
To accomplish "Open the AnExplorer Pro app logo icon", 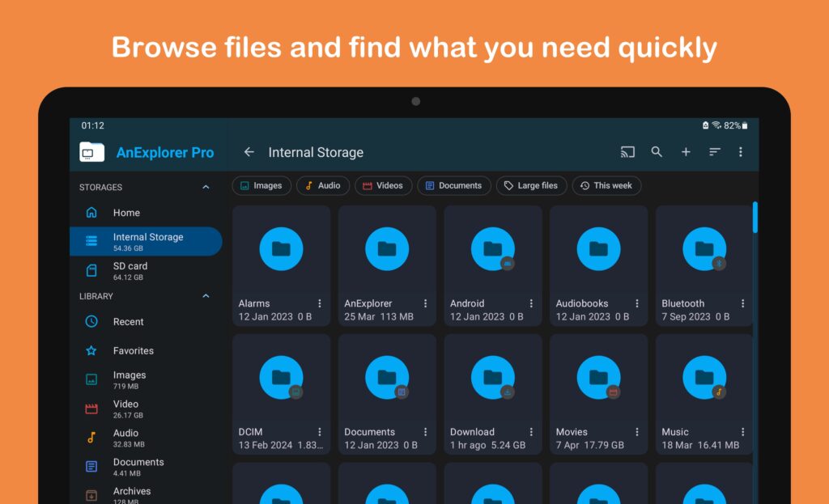I will (x=90, y=151).
